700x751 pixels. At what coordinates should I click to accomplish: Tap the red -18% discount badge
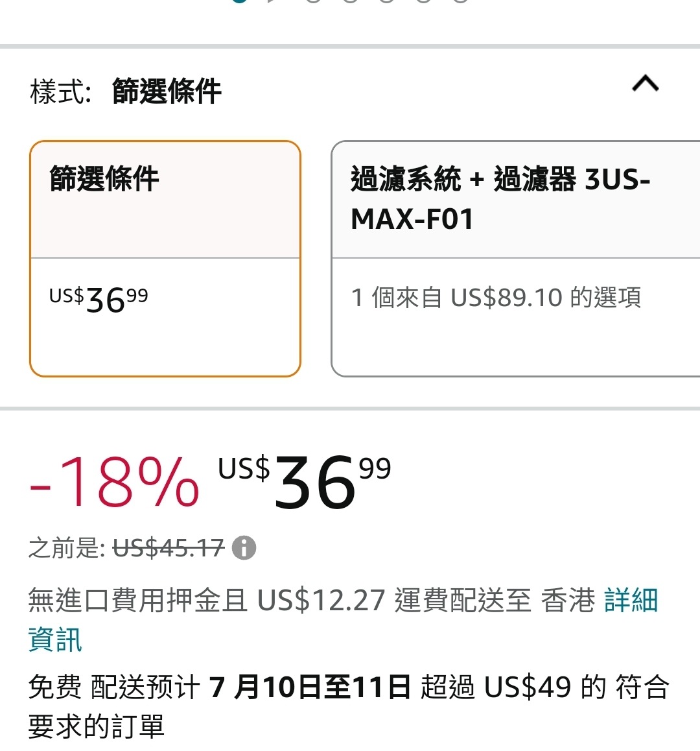[114, 481]
